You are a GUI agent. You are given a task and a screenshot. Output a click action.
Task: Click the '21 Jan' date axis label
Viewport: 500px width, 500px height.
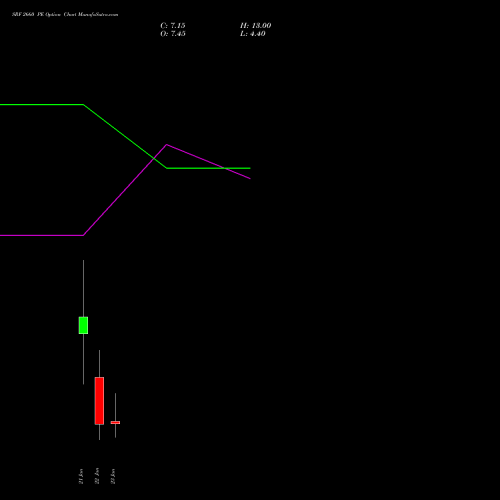tap(81, 476)
